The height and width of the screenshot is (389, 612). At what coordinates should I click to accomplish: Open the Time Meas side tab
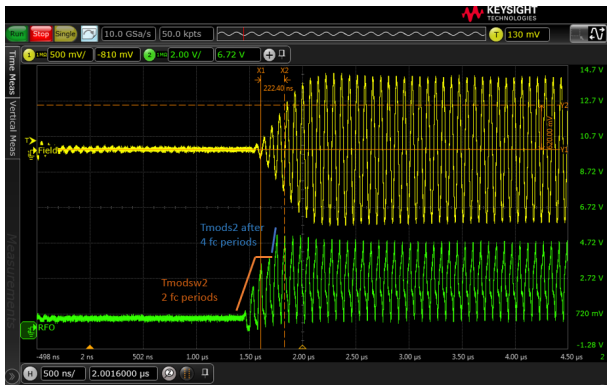click(x=12, y=72)
